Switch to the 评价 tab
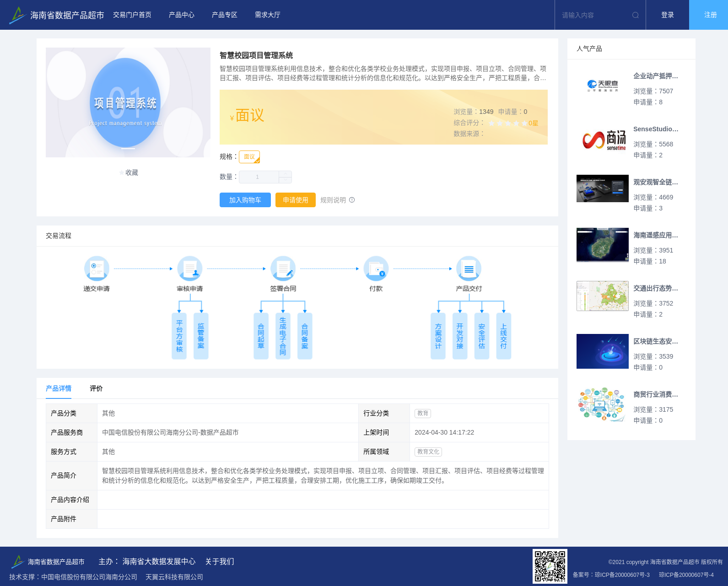 [x=96, y=388]
